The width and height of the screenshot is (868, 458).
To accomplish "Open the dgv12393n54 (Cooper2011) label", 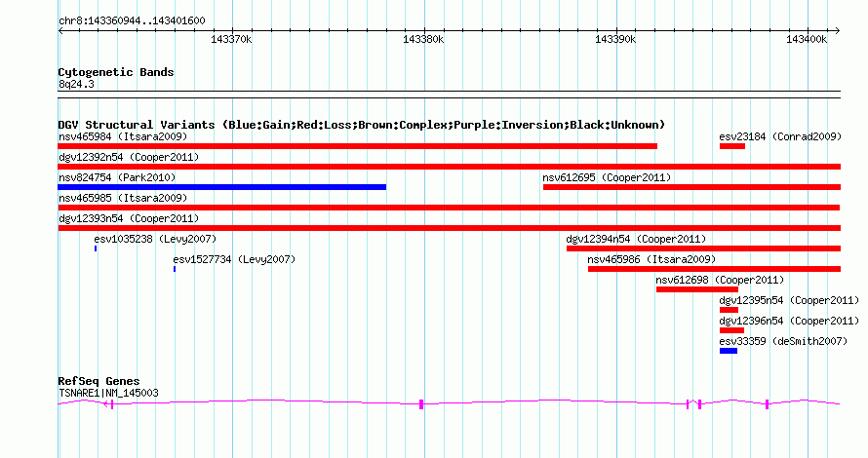I will 129,218.
